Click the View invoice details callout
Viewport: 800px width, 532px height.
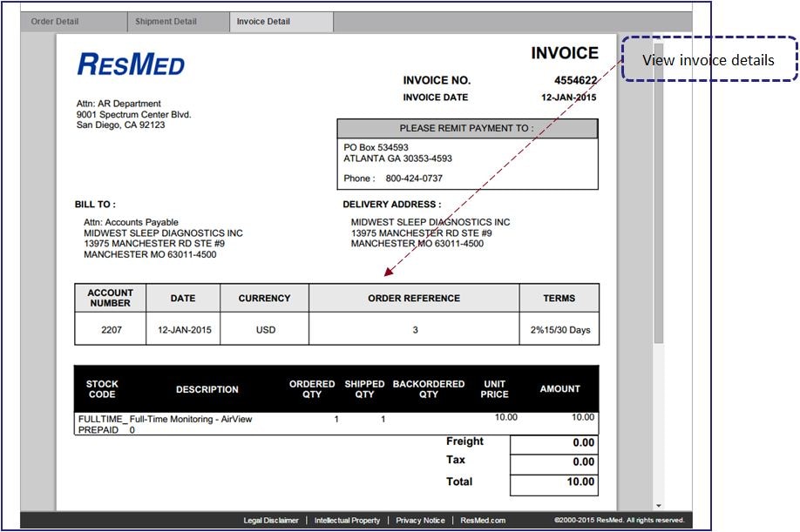point(708,60)
